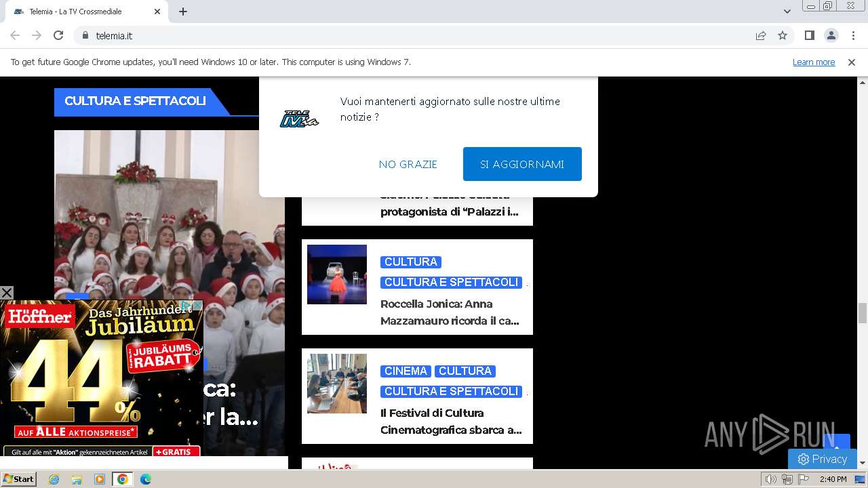Open Action Center flag tray icon
Image resolution: width=868 pixels, height=488 pixels.
pyautogui.click(x=804, y=479)
